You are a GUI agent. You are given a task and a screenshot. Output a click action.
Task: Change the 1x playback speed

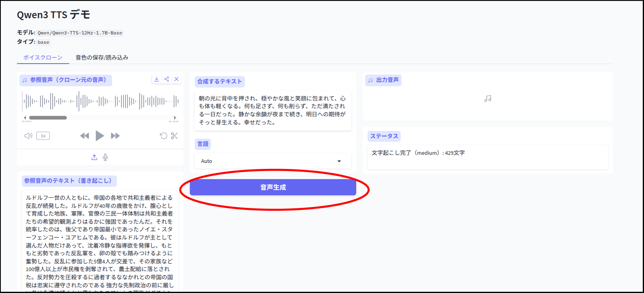click(x=43, y=136)
